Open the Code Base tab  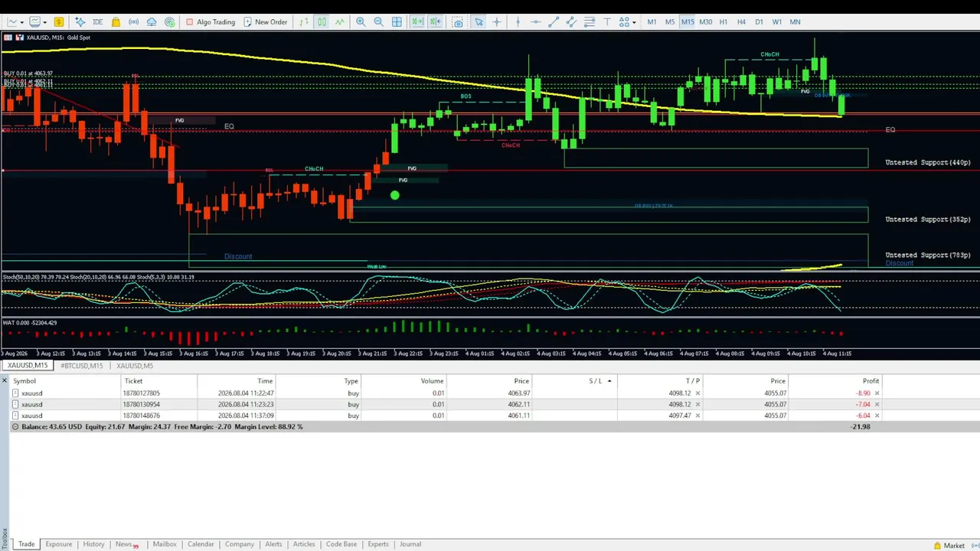pos(341,544)
